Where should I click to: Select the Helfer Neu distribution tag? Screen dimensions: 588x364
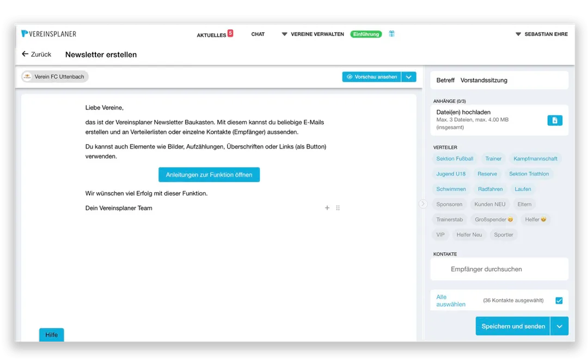coord(469,235)
